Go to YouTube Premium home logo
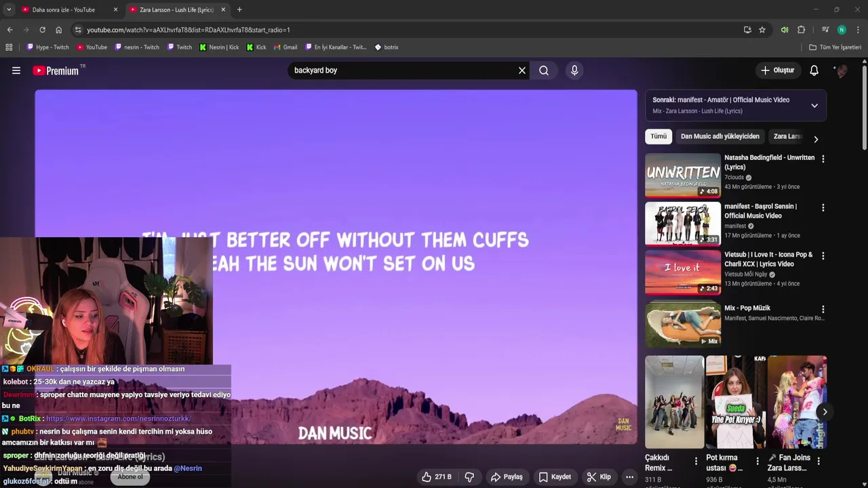Viewport: 868px width, 488px height. pos(56,70)
